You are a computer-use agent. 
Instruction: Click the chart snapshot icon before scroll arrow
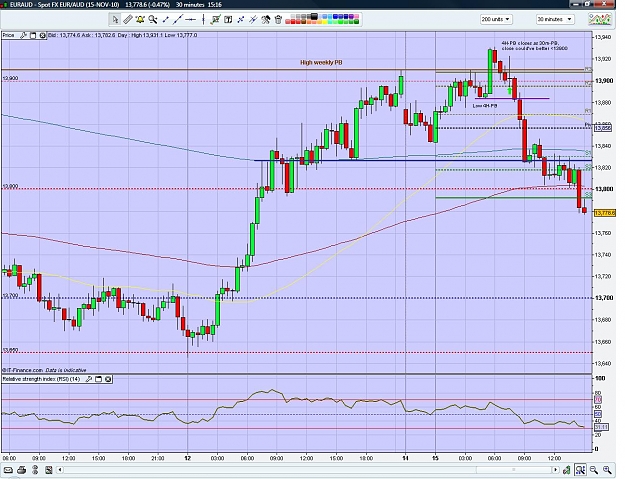(x=48, y=470)
